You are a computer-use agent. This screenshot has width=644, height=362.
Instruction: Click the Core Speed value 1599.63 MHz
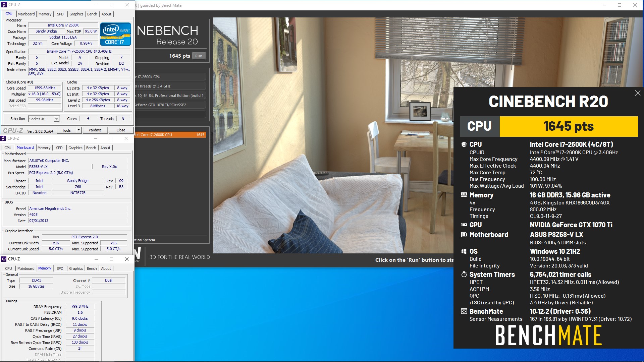point(45,88)
